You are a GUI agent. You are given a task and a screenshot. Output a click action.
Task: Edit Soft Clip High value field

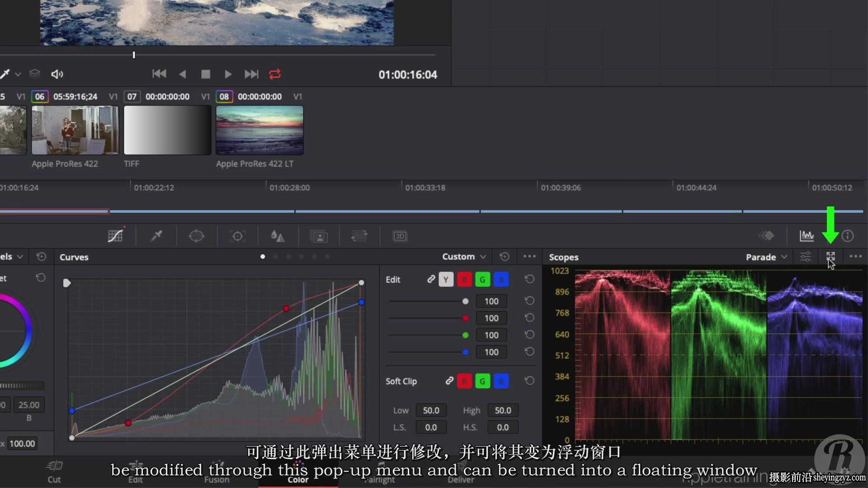tap(503, 410)
